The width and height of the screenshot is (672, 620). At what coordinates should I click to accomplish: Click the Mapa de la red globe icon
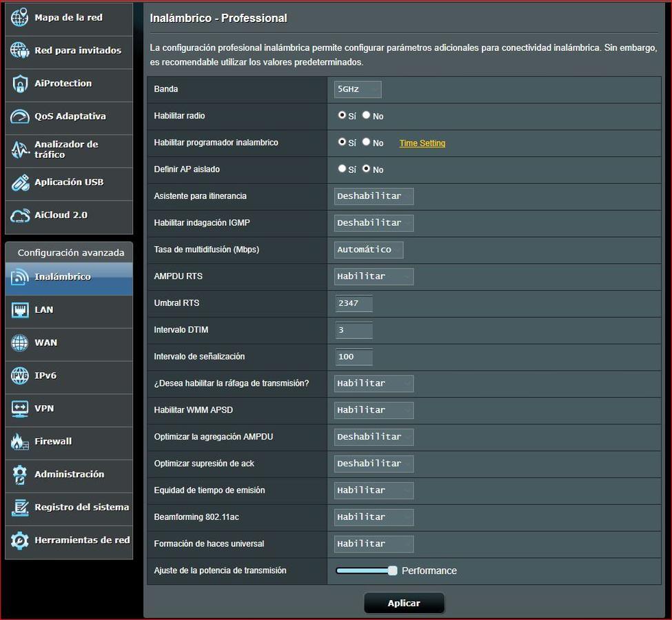click(x=20, y=18)
